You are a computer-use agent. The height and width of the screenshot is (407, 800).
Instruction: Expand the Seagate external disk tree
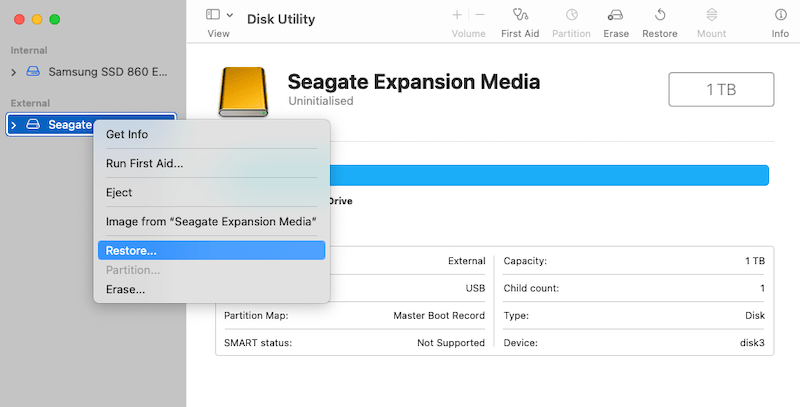tap(13, 124)
